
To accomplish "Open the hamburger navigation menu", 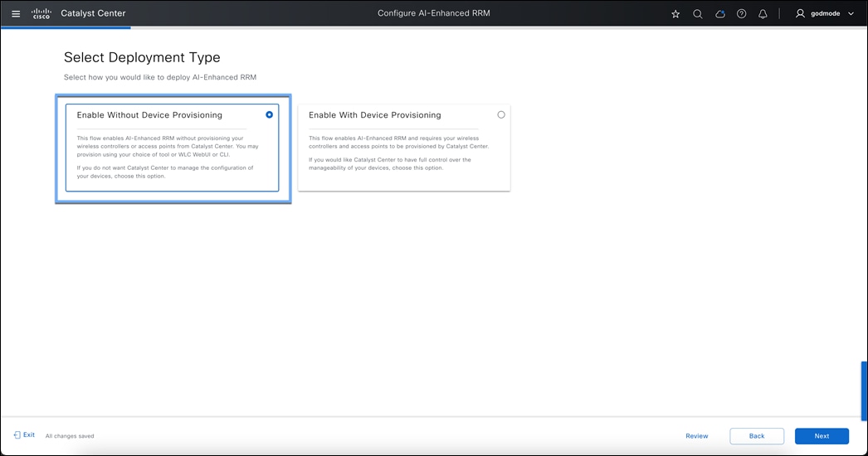I will click(x=16, y=13).
